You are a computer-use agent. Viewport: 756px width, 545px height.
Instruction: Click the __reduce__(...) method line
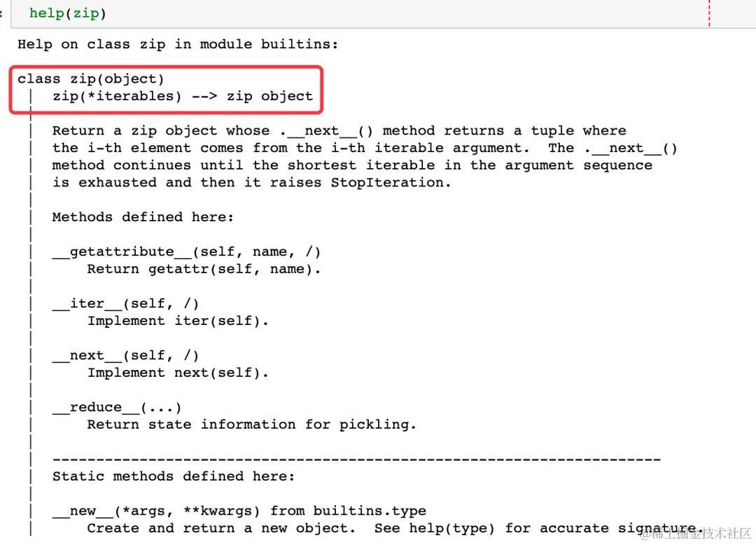(x=117, y=408)
